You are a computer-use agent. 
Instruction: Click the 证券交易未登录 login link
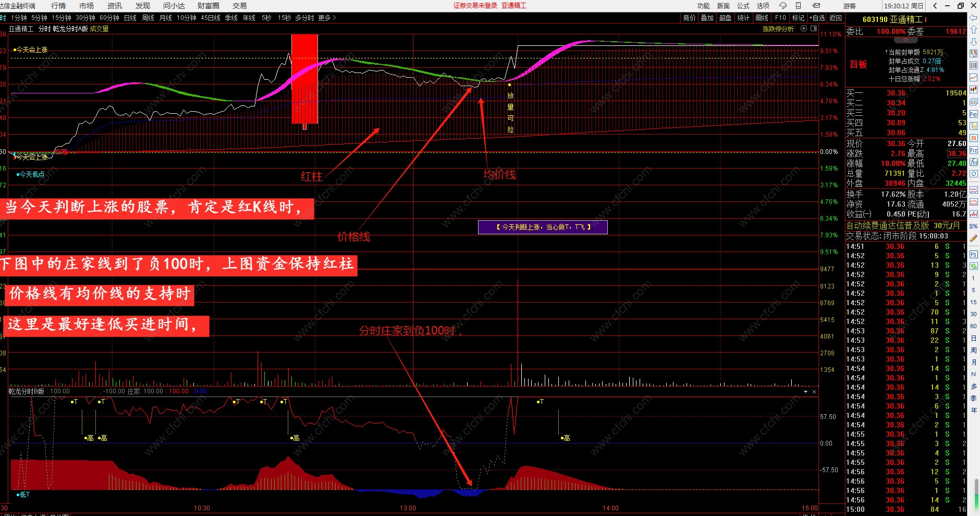point(475,6)
